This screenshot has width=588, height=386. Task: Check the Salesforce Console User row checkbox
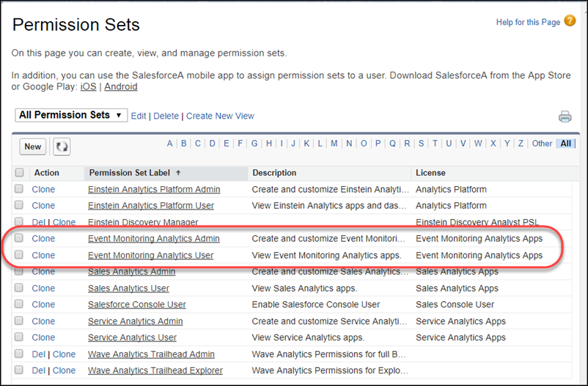(19, 304)
